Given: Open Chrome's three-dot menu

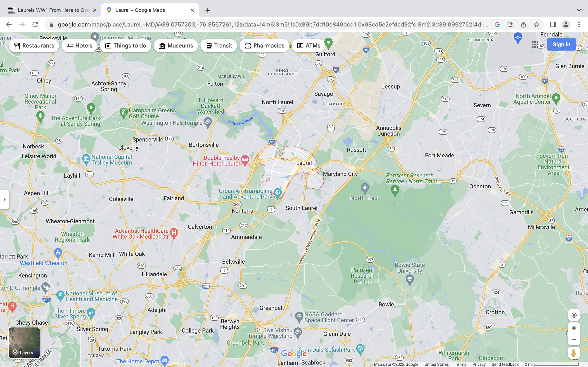Looking at the screenshot, I should 579,24.
